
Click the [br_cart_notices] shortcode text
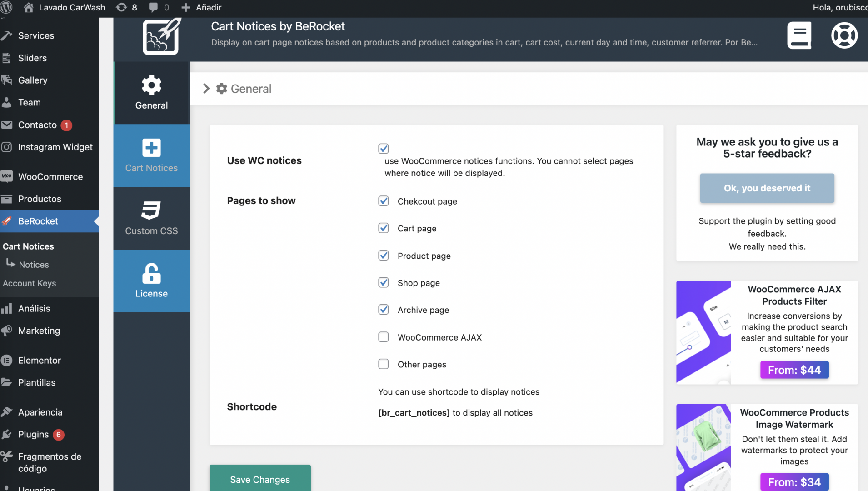(x=414, y=413)
